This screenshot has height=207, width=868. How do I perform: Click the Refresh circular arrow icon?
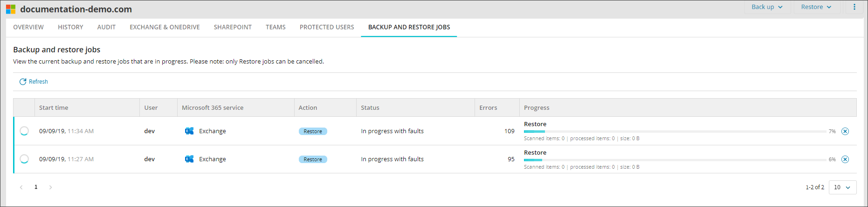pyautogui.click(x=23, y=82)
